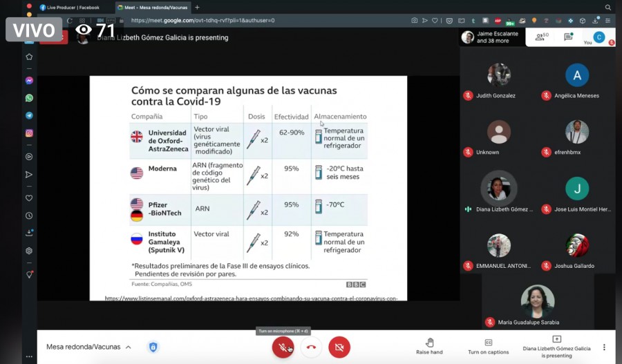Viewport: 622px width, 364px height.
Task: Turn on captions
Action: point(489,346)
